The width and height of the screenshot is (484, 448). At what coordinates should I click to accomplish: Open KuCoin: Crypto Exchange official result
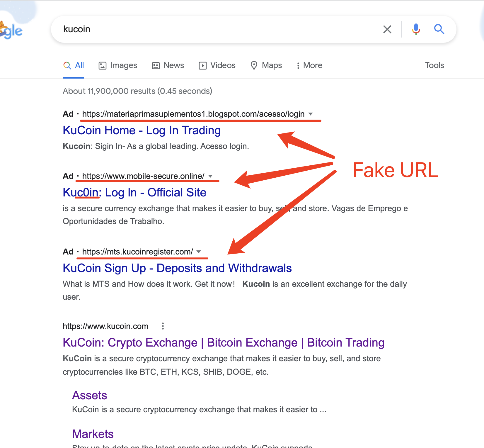224,343
